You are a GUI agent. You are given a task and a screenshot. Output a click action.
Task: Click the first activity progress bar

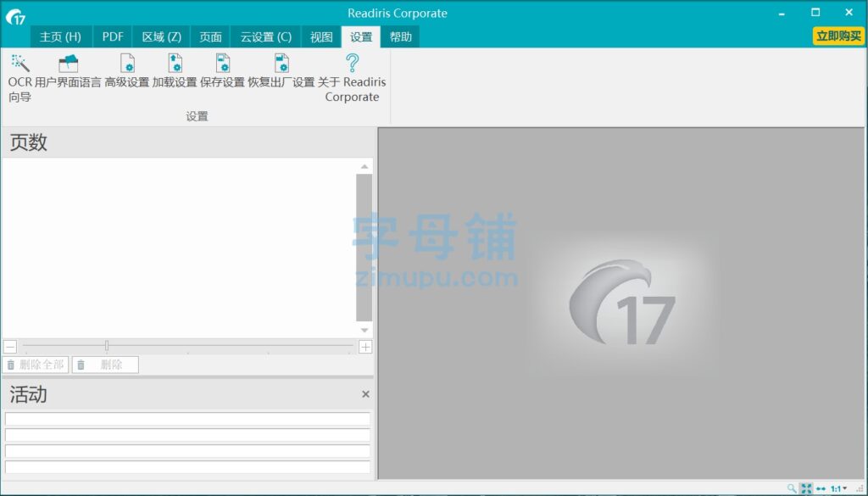(x=187, y=419)
